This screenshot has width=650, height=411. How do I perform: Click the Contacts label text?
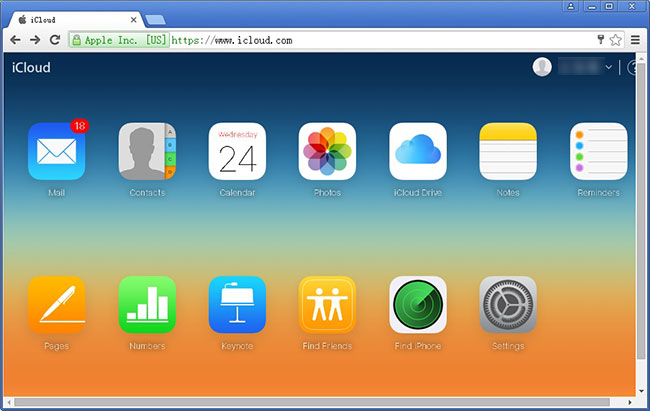(x=147, y=193)
